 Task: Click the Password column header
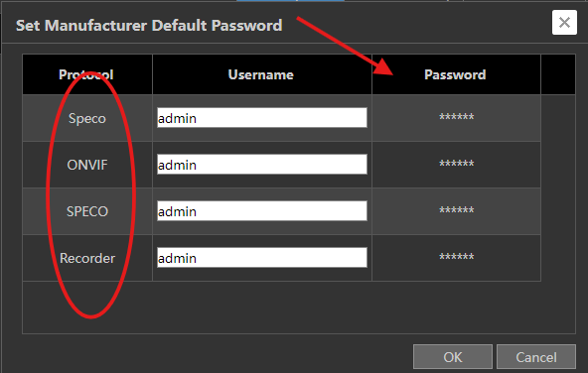click(x=456, y=74)
